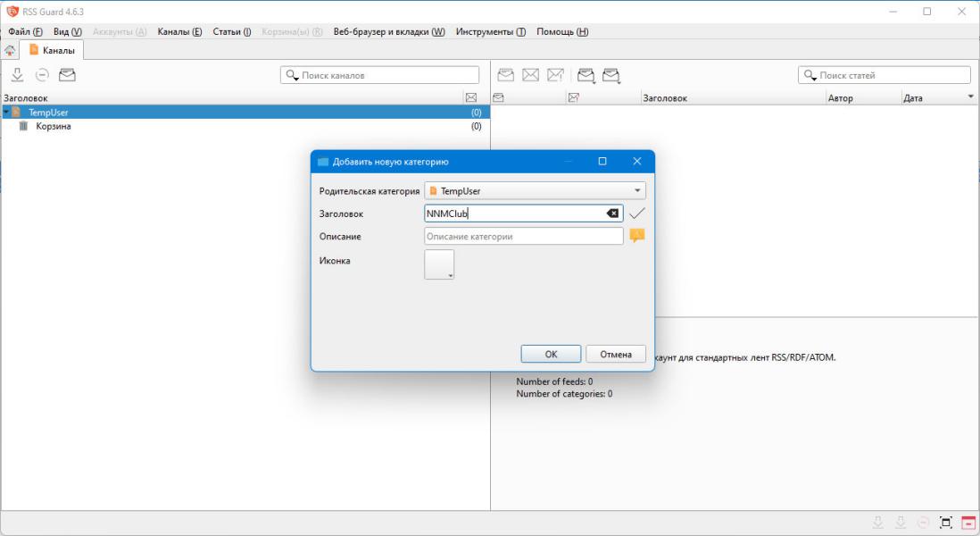Click the Поиск каналов search field
The height and width of the screenshot is (536, 980).
pyautogui.click(x=380, y=75)
